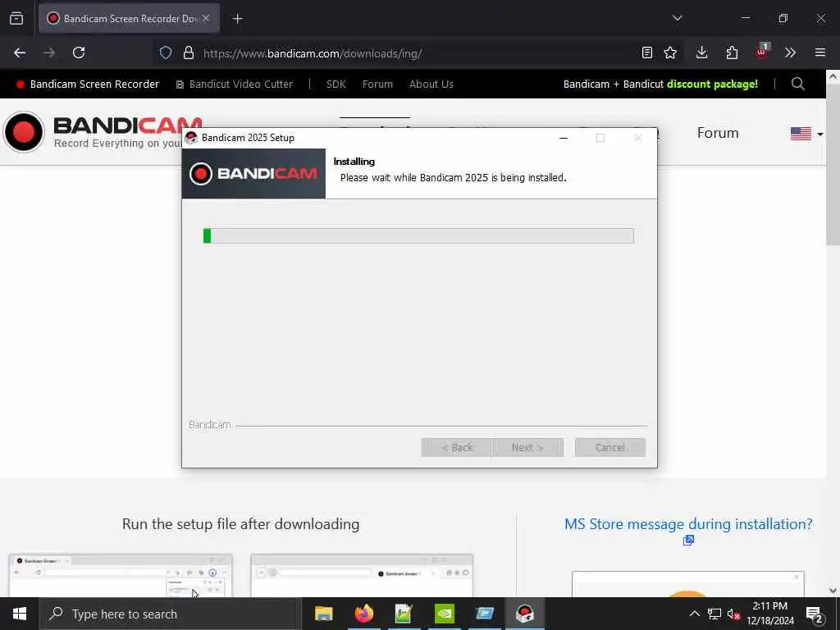The image size is (840, 630).
Task: Open Bandicam Screen Recorder top link
Action: point(88,84)
